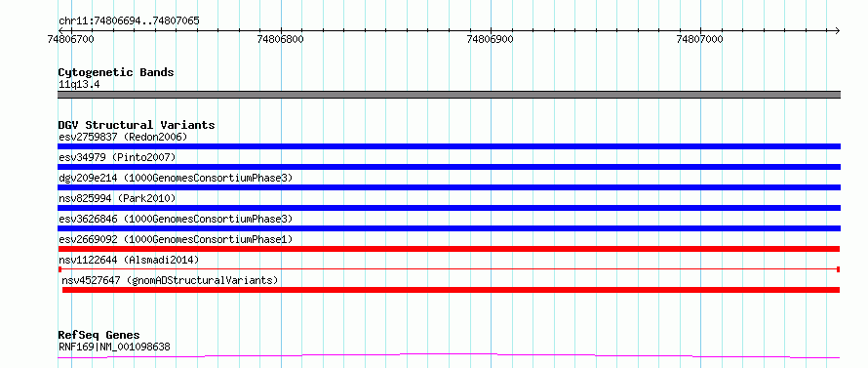Select variant label nsv1122644 (Alsmadi2014)

129,260
